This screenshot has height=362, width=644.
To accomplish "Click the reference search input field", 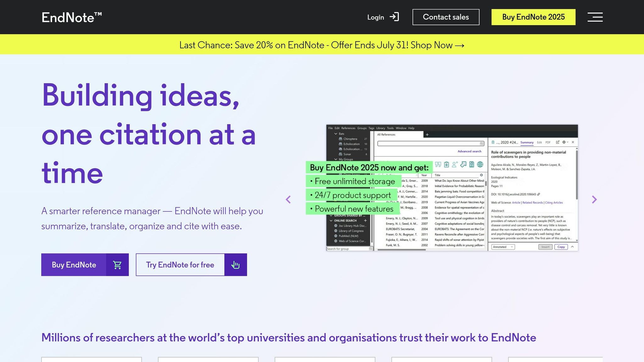I will [x=430, y=144].
